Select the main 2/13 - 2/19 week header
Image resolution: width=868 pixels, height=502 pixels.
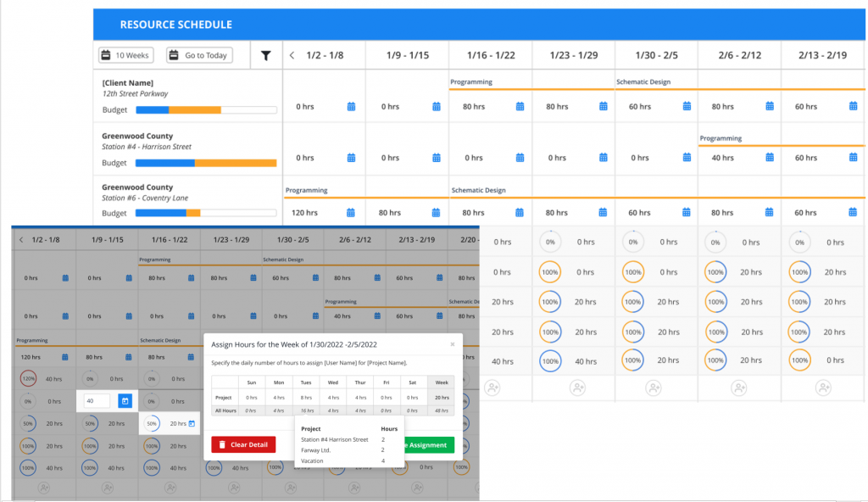coord(822,55)
